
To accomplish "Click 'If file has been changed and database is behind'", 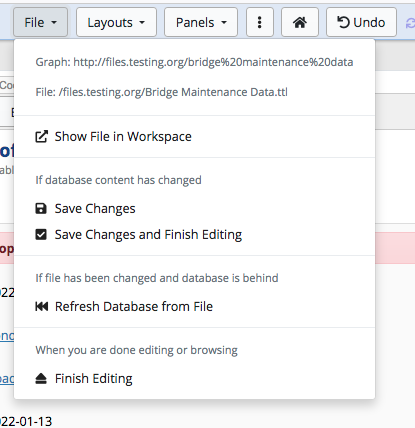I will [x=157, y=278].
